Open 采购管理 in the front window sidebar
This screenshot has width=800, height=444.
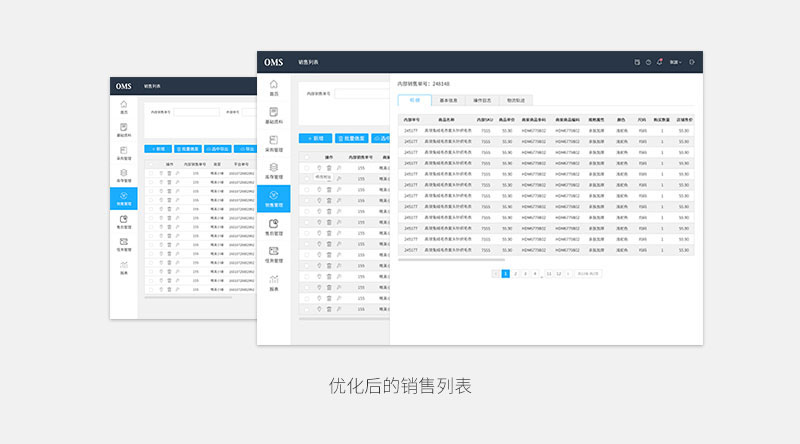[274, 143]
